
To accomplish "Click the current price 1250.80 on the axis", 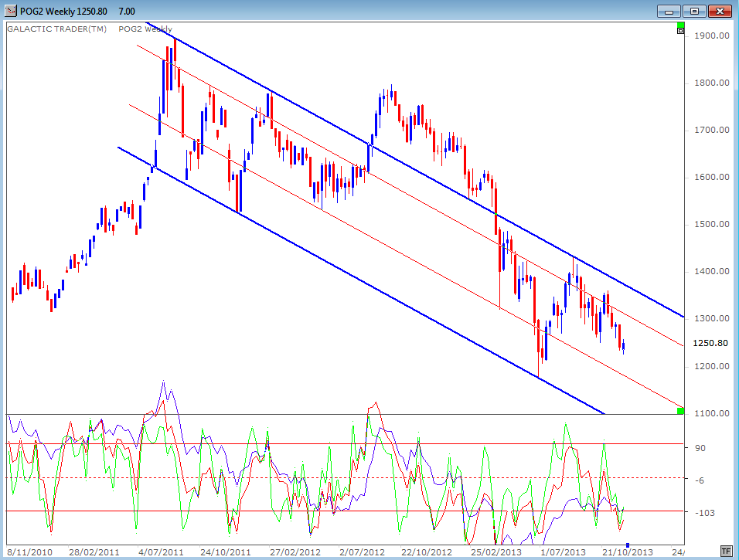I will [x=710, y=344].
